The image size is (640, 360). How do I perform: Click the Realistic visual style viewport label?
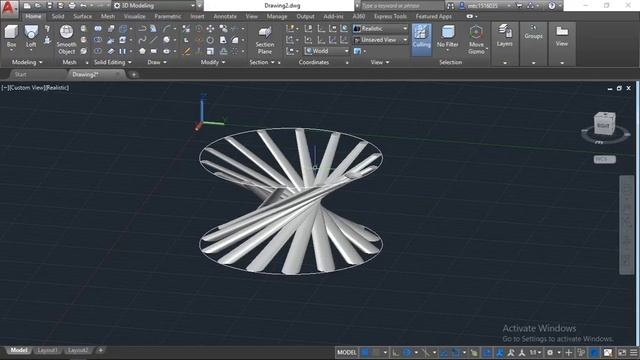coord(56,88)
